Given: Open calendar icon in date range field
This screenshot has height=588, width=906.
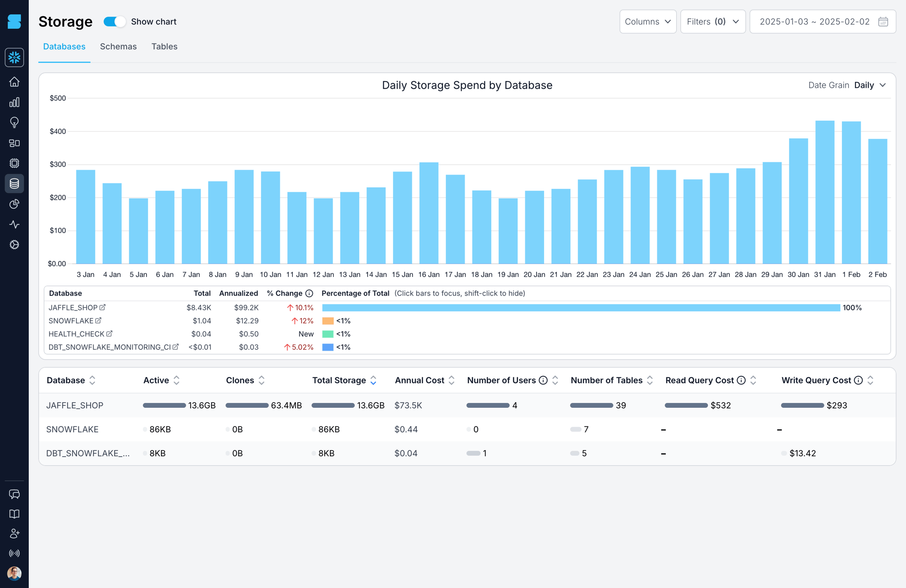Looking at the screenshot, I should pyautogui.click(x=883, y=22).
